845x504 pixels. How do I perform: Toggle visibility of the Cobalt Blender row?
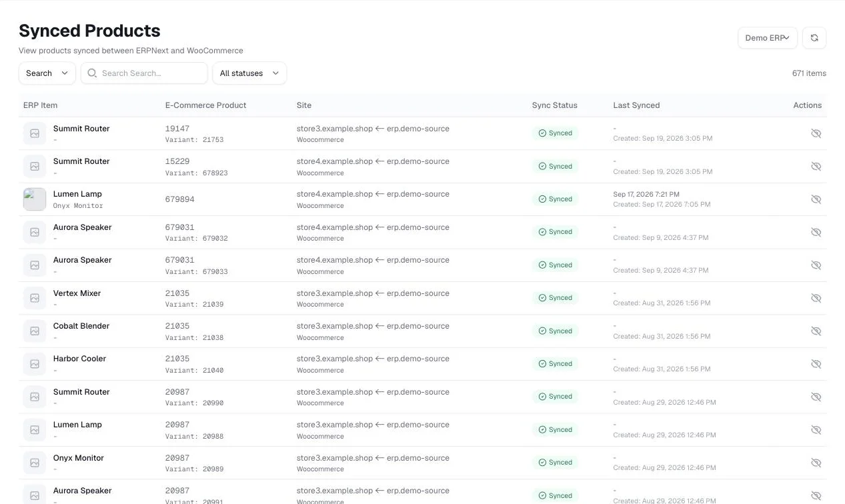tap(816, 331)
